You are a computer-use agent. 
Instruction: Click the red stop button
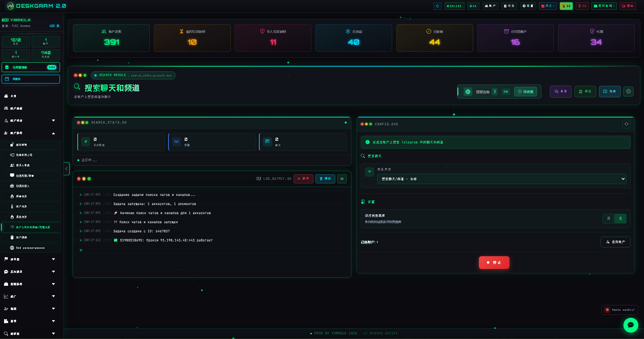494,263
